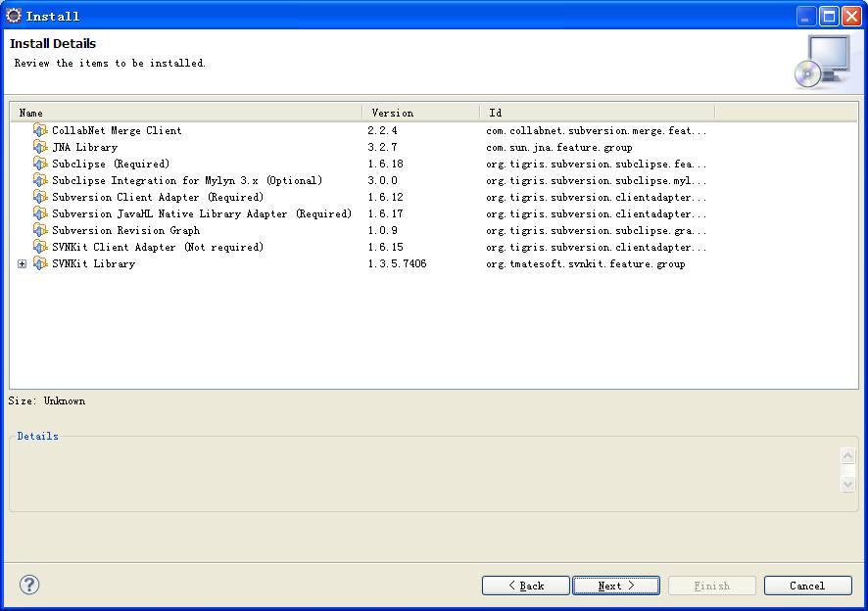Select the Subversion Revision Graph item
Screen dimensions: 868x611
point(125,230)
